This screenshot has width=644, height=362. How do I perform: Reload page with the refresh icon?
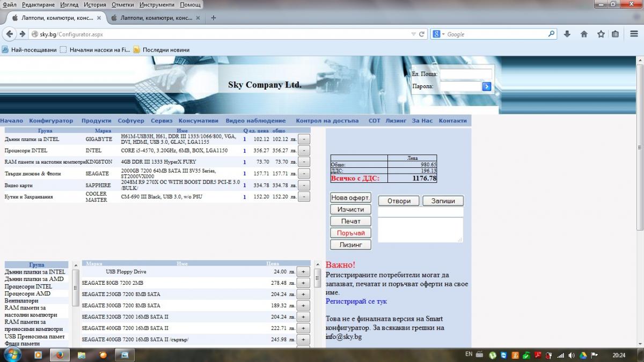coord(422,34)
